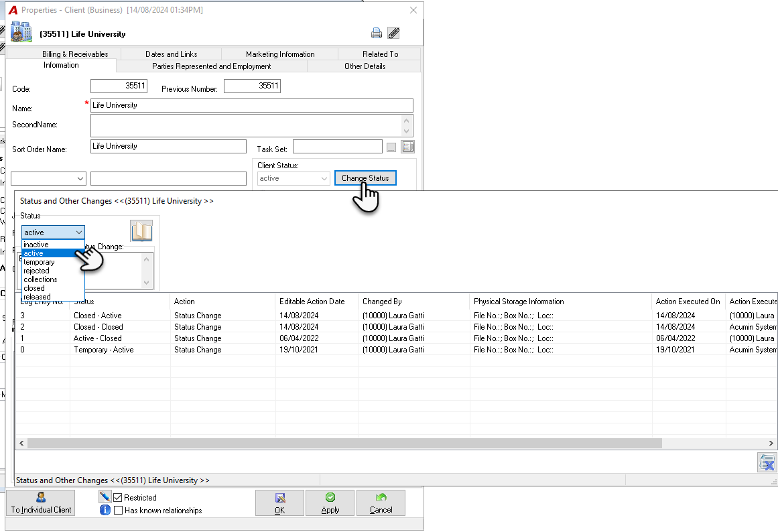The image size is (778, 532).
Task: Choose collections from the status list
Action: [53, 279]
